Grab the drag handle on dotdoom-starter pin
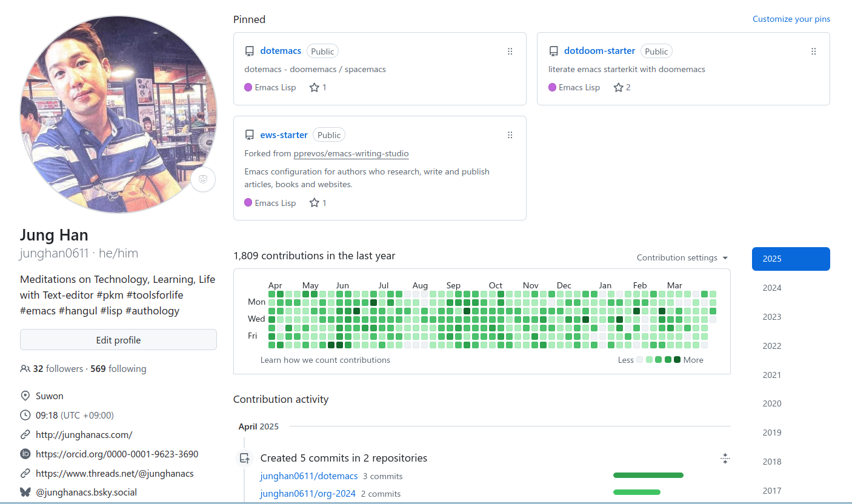The width and height of the screenshot is (852, 504). [x=814, y=51]
